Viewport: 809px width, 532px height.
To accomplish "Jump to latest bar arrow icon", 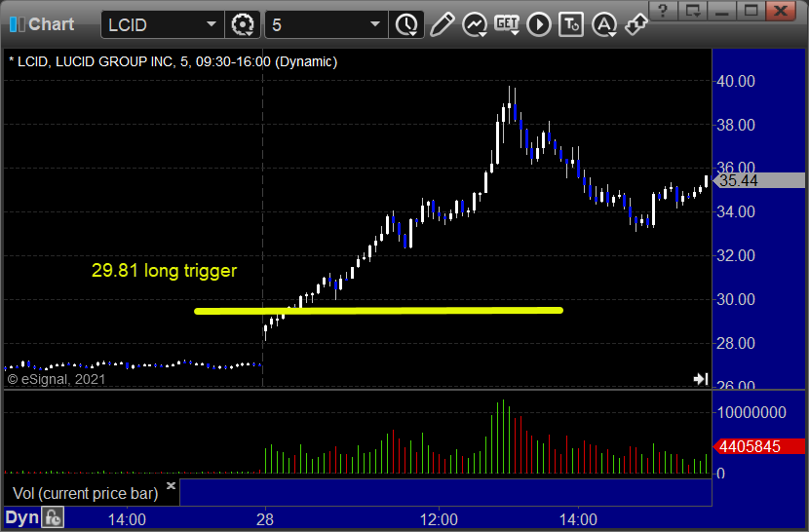I will point(701,379).
